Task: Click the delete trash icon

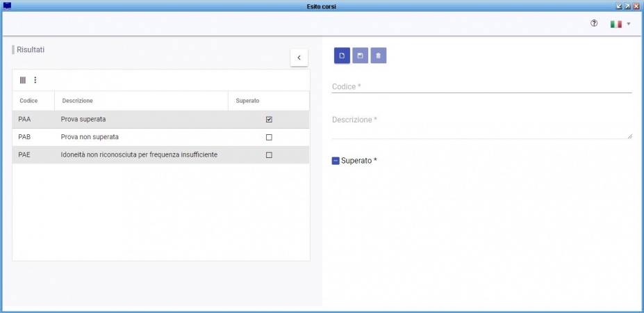Action: 378,56
